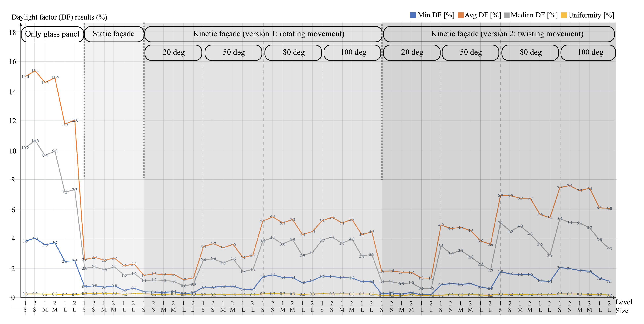Click the blue Min.DF legend swatch
This screenshot has height=324, width=644.
coord(413,15)
